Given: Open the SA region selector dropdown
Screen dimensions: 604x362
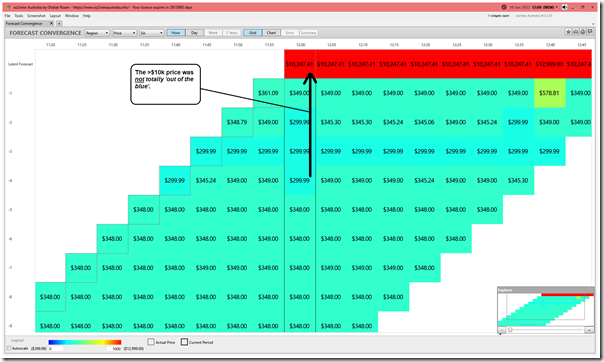Looking at the screenshot, I should [x=151, y=33].
